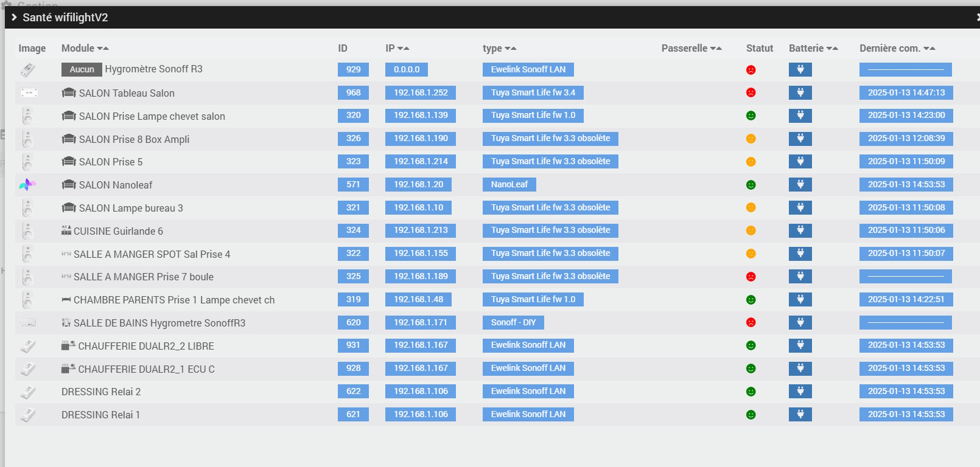Click red status icon for SALON Tableau Salon

click(x=751, y=92)
